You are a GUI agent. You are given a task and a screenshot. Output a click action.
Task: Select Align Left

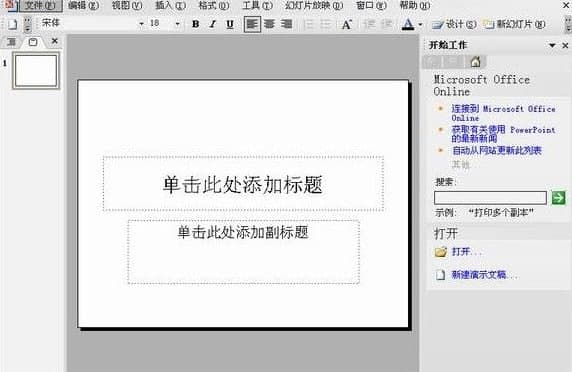pyautogui.click(x=252, y=24)
